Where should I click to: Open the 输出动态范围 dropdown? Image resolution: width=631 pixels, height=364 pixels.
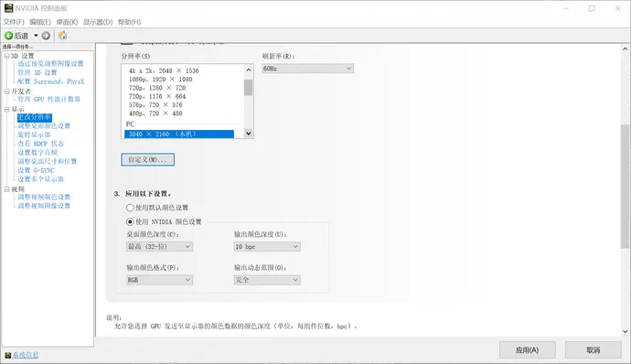tap(267, 280)
